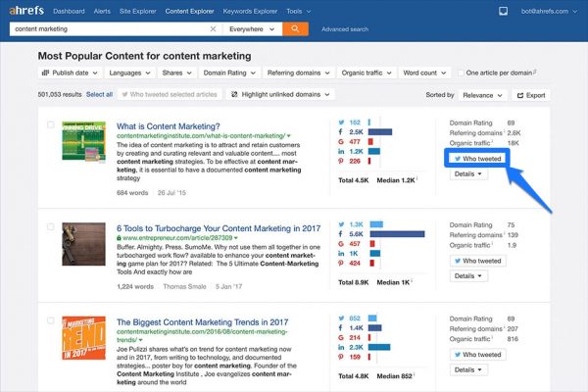Click the orange search magnifier button
The width and height of the screenshot is (588, 392).
(294, 29)
